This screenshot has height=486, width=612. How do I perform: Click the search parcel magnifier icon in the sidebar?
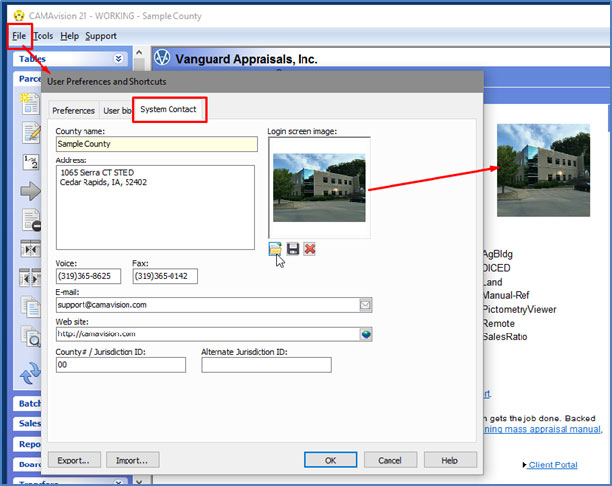[31, 336]
